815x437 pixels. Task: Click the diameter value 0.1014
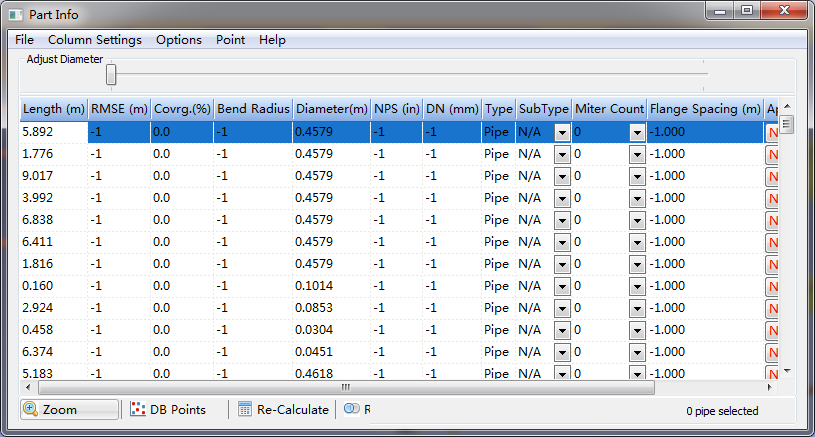314,286
